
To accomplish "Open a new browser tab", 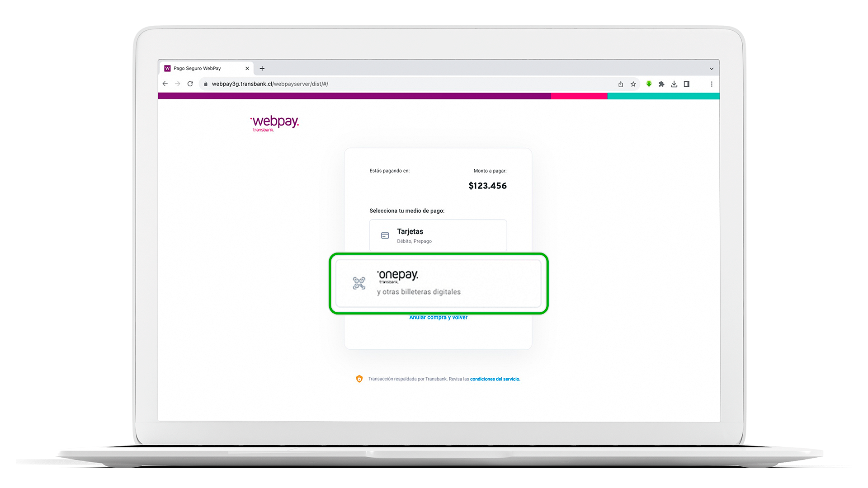I will point(262,69).
